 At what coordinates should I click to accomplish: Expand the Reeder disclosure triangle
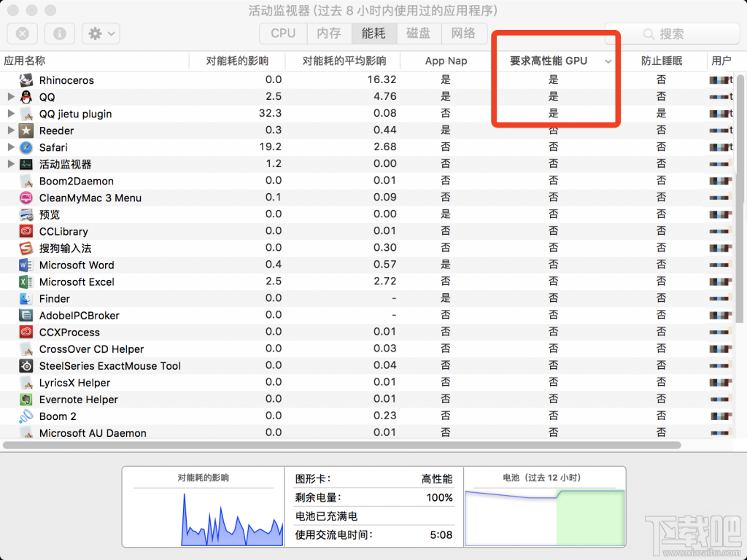point(10,131)
